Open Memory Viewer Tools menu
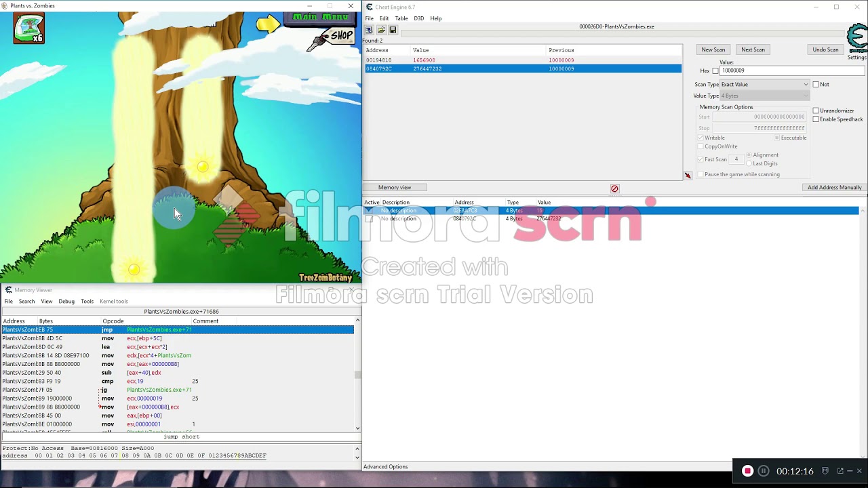Image resolution: width=868 pixels, height=488 pixels. [87, 301]
